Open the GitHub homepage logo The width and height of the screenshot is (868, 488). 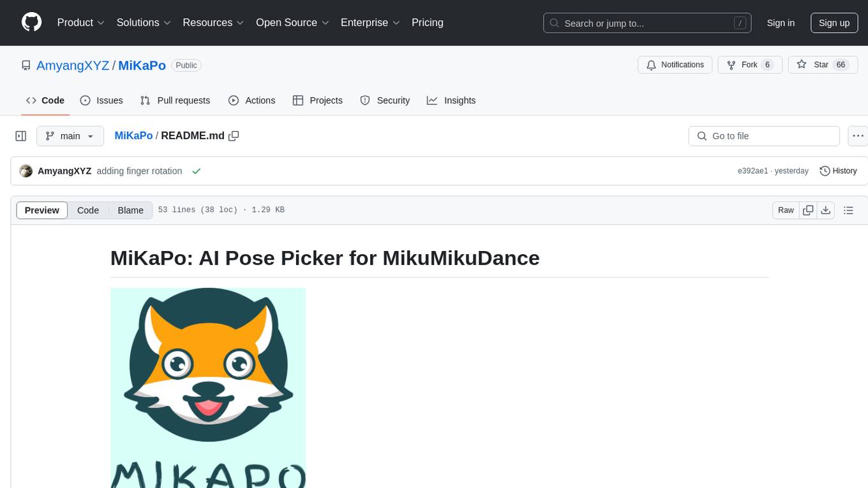pyautogui.click(x=31, y=22)
